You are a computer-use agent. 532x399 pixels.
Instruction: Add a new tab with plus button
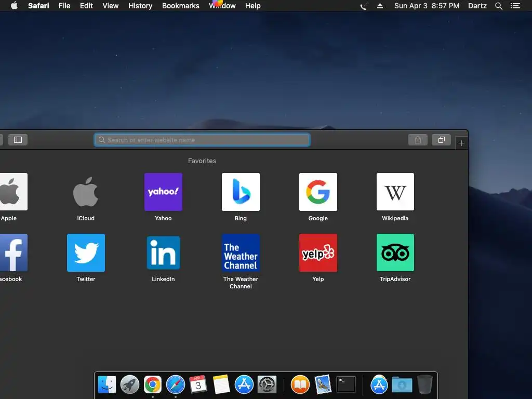pos(461,143)
